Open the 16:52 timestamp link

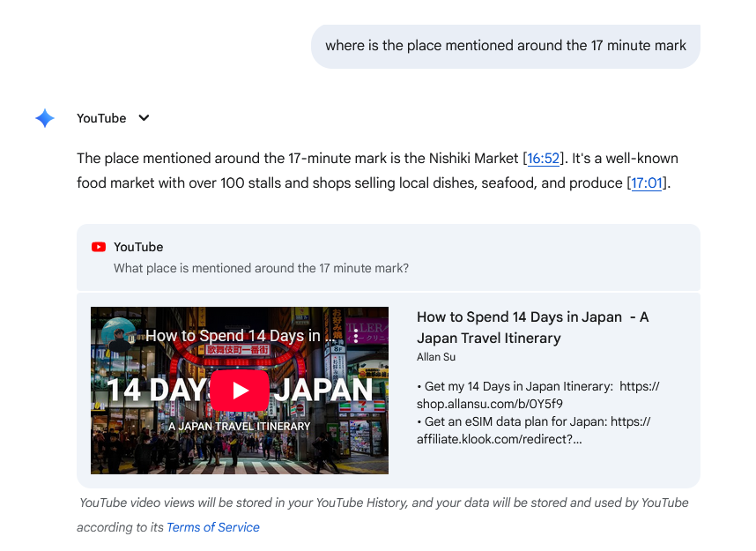pos(543,159)
